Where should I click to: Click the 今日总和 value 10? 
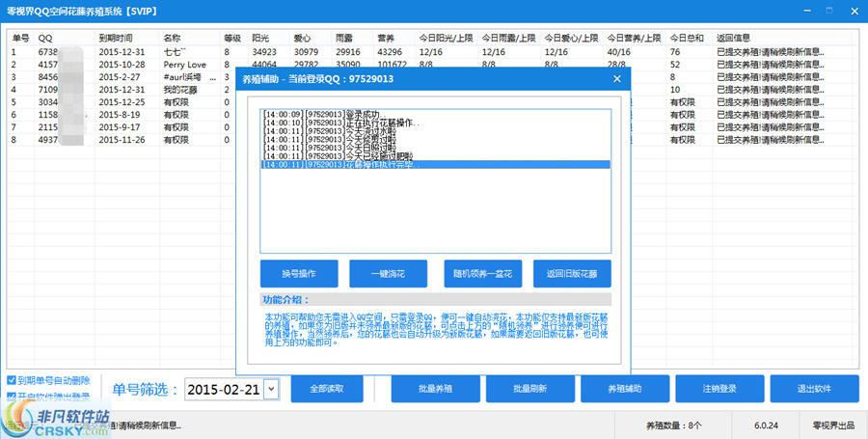pos(675,90)
